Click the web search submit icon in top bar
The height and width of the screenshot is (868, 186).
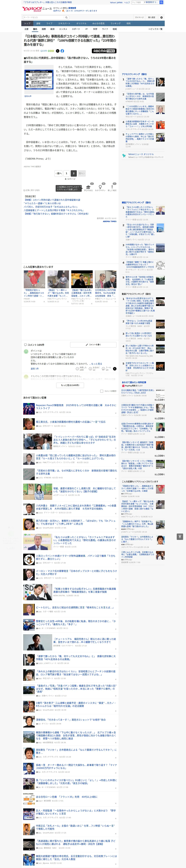click(161, 2)
